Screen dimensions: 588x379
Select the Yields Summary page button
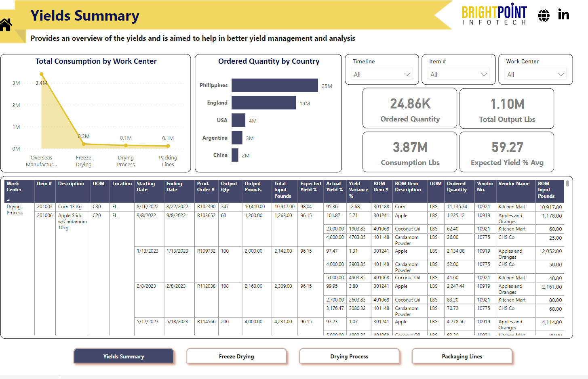click(124, 356)
